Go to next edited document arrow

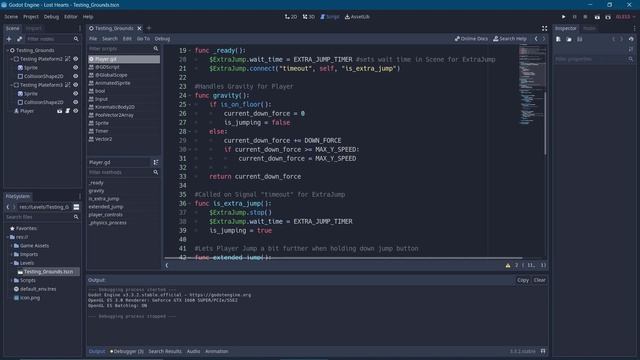coord(544,39)
